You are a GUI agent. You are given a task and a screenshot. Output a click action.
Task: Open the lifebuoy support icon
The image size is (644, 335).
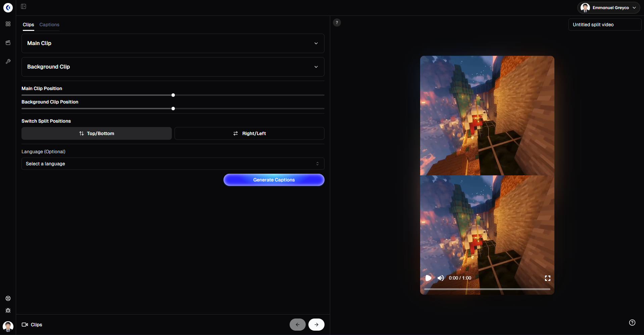click(8, 298)
